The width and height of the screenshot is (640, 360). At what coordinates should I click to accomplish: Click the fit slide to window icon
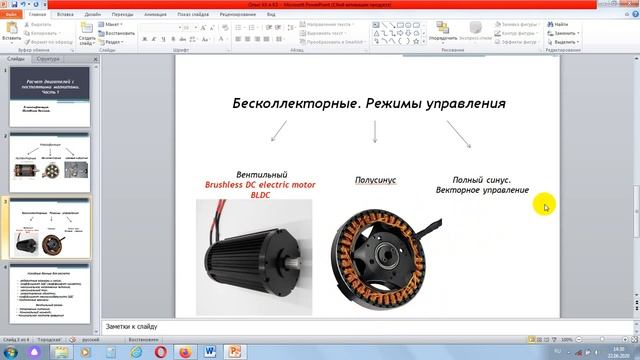point(634,340)
